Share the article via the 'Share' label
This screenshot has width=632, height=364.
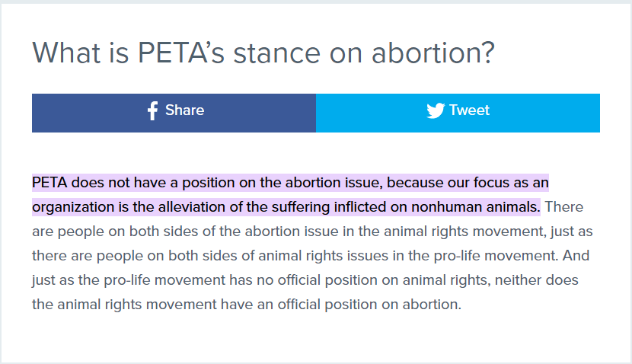[x=184, y=110]
